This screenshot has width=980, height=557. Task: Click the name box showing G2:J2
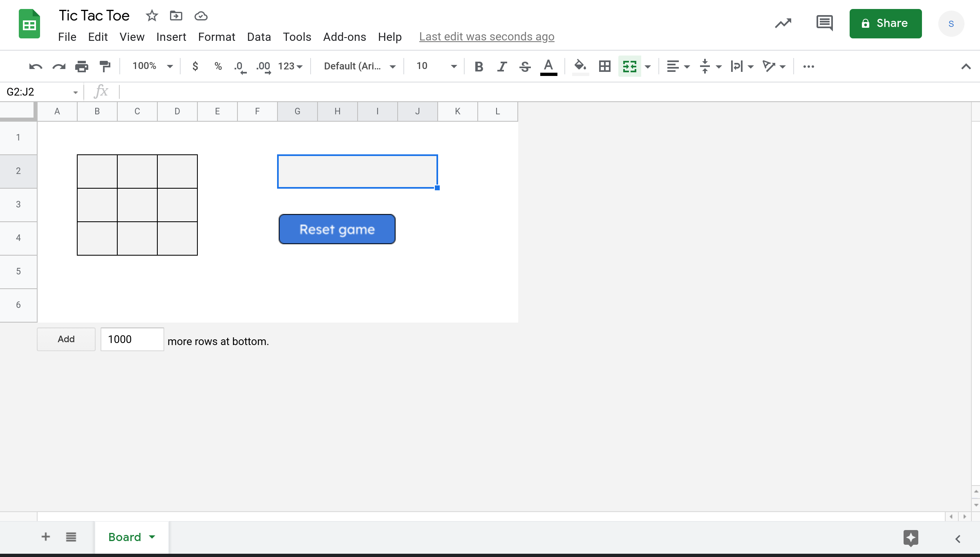pos(41,92)
